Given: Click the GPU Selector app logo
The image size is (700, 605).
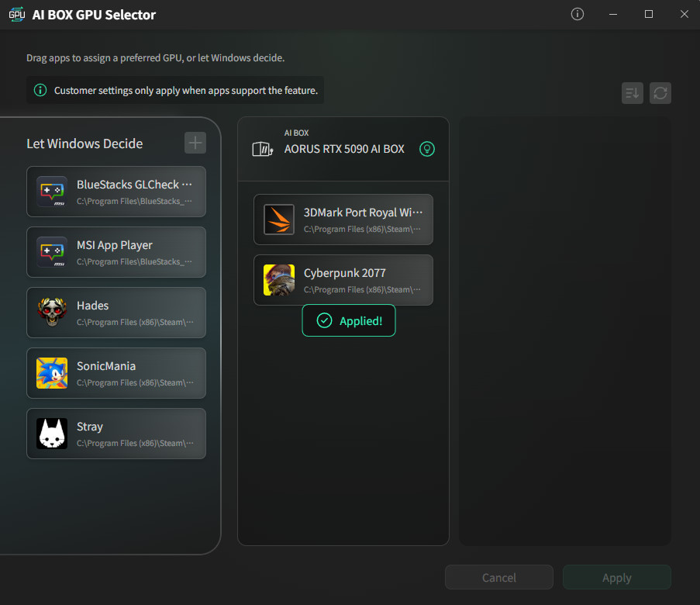Looking at the screenshot, I should coord(16,15).
